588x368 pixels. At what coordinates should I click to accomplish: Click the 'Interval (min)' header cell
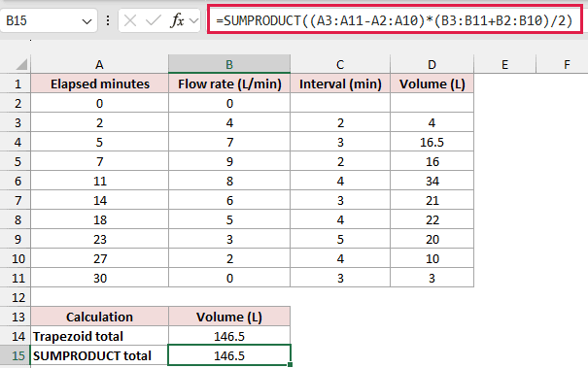point(340,84)
